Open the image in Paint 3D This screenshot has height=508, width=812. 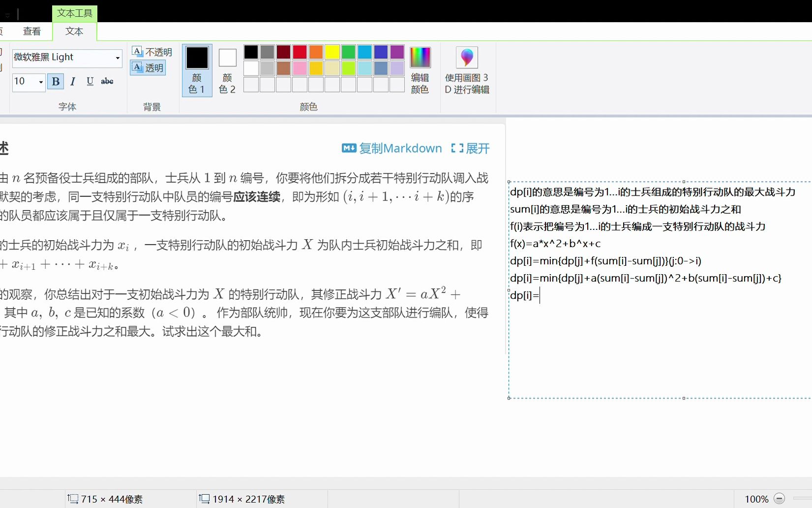(x=466, y=69)
